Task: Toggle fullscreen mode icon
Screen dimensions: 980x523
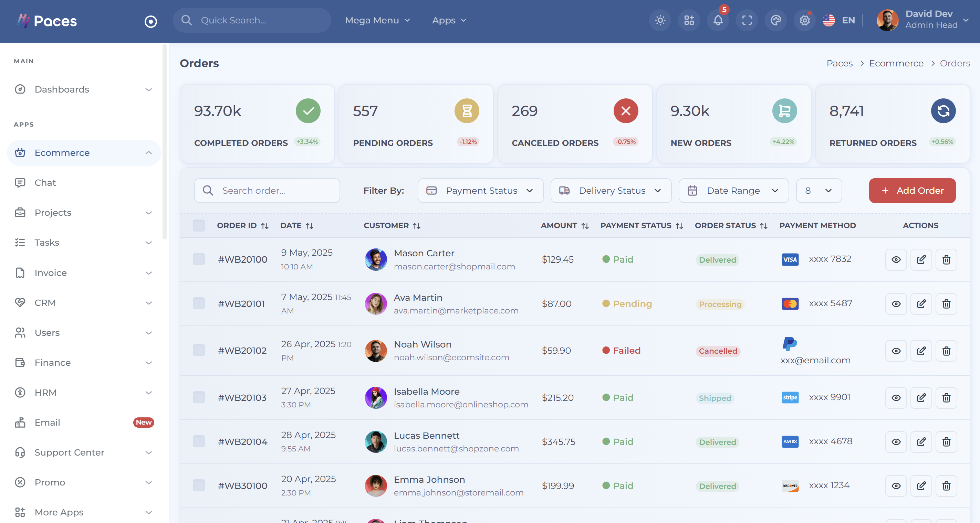Action: tap(747, 20)
